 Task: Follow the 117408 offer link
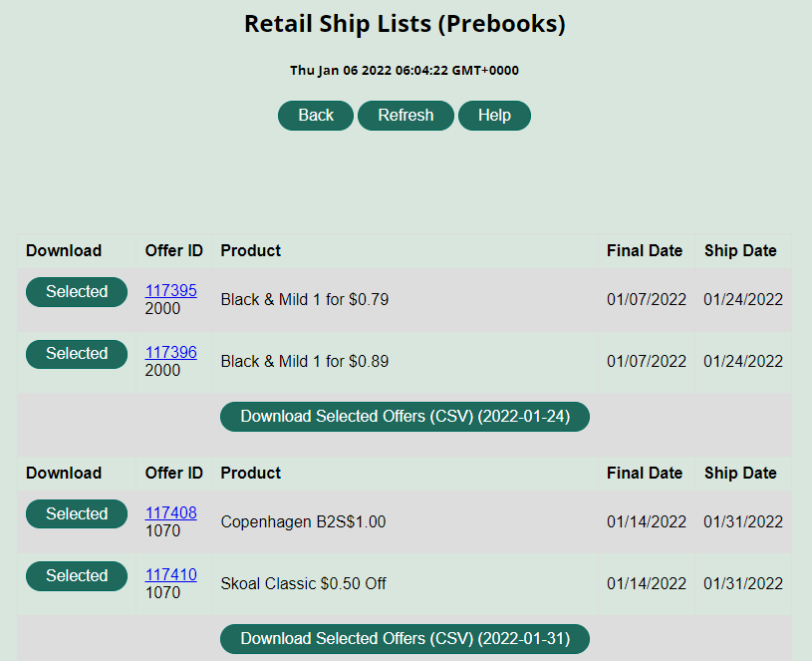point(171,512)
